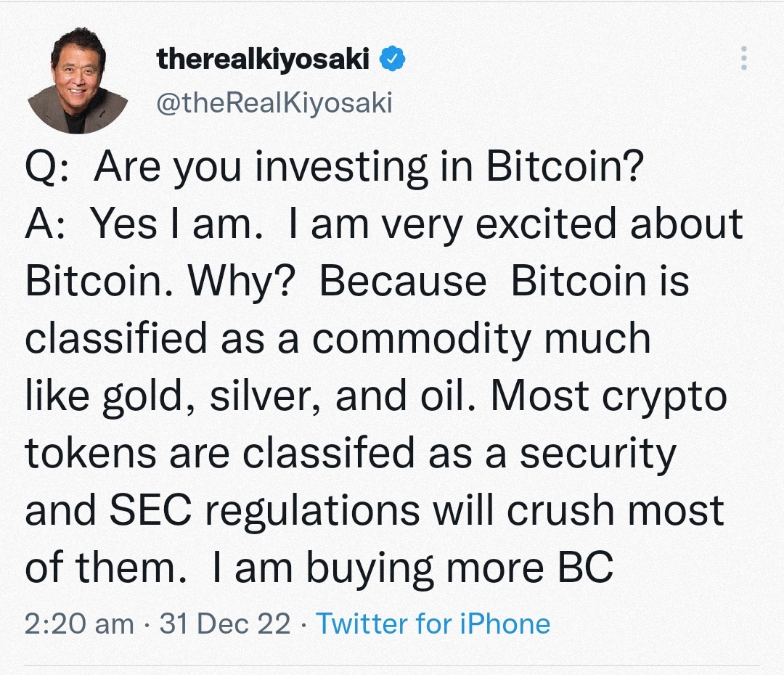Click the 2:20 am timestamp
The width and height of the screenshot is (784, 675).
79,623
